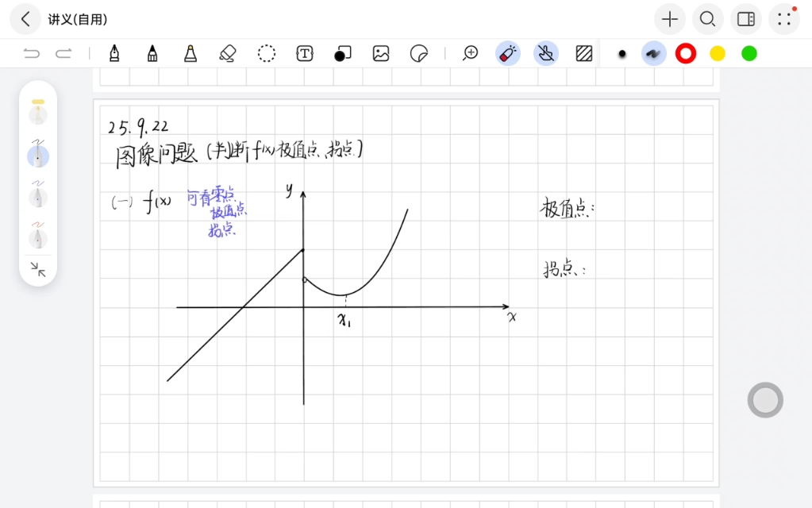Toggle the laser pointer tool
The height and width of the screenshot is (508, 812).
coord(507,53)
